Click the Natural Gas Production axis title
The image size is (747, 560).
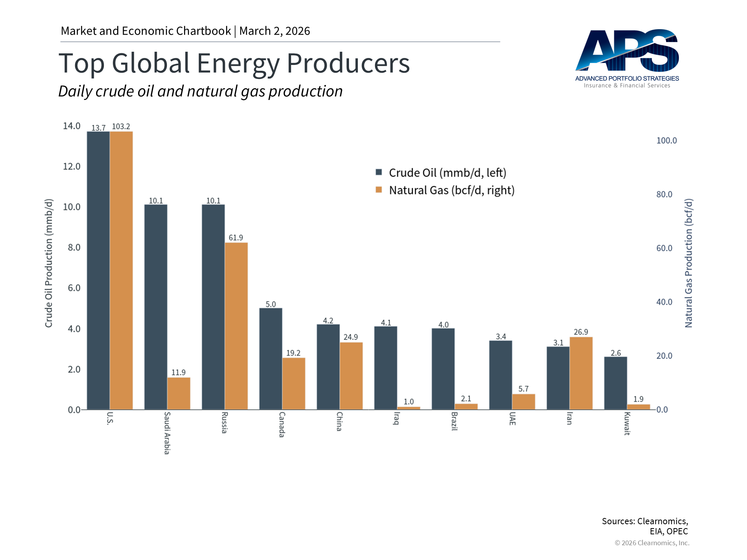point(688,263)
